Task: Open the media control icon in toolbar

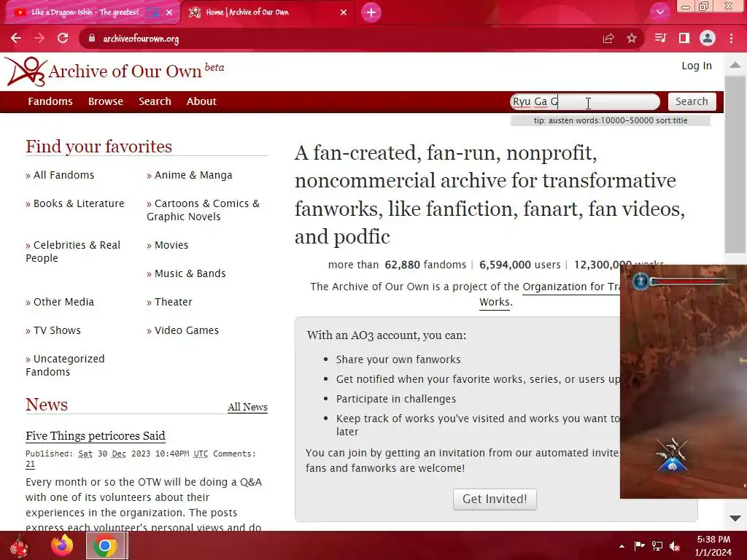Action: coord(660,38)
